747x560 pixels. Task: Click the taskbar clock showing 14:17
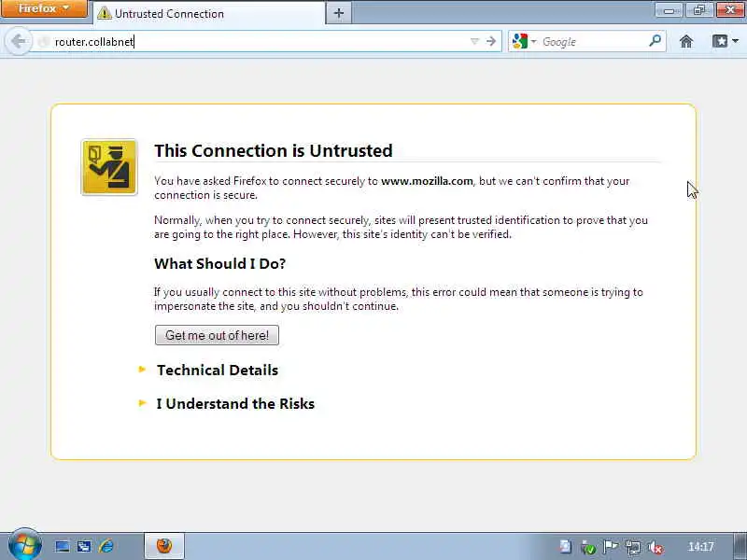701,547
